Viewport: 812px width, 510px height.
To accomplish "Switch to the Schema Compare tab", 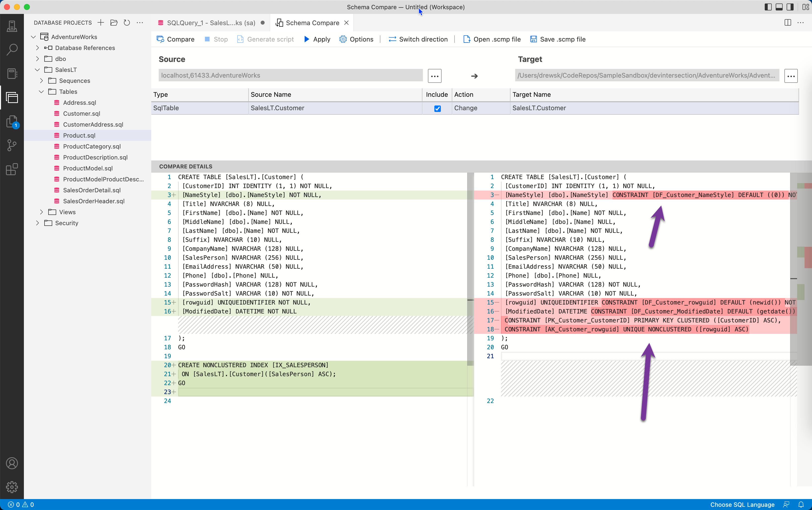I will click(312, 23).
